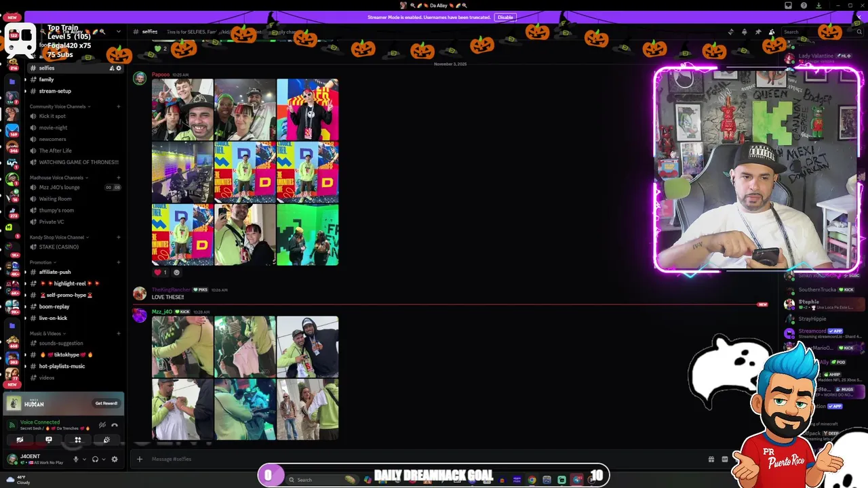Open notification settings bell icon
Image resolution: width=868 pixels, height=488 pixels.
click(x=744, y=32)
